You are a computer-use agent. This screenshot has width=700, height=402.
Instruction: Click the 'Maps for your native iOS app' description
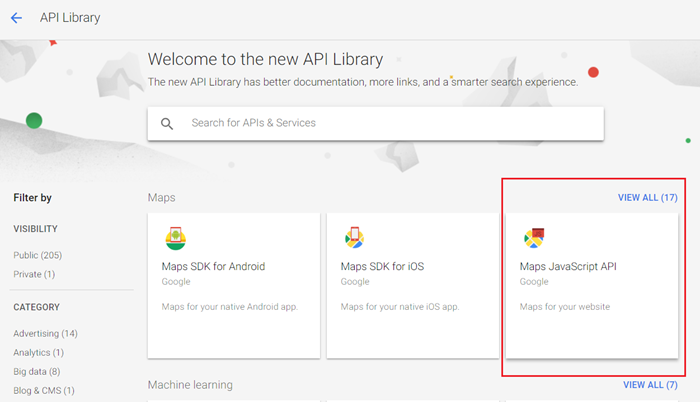pyautogui.click(x=400, y=307)
